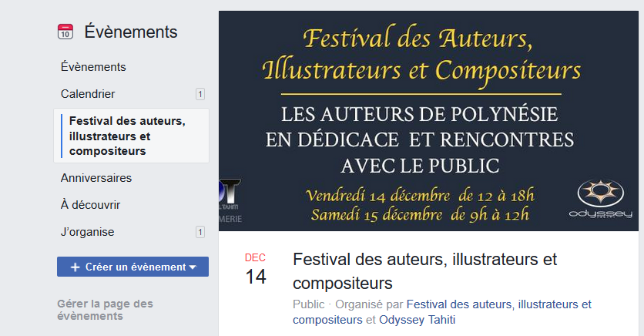Navigate to À découvrir

click(90, 205)
